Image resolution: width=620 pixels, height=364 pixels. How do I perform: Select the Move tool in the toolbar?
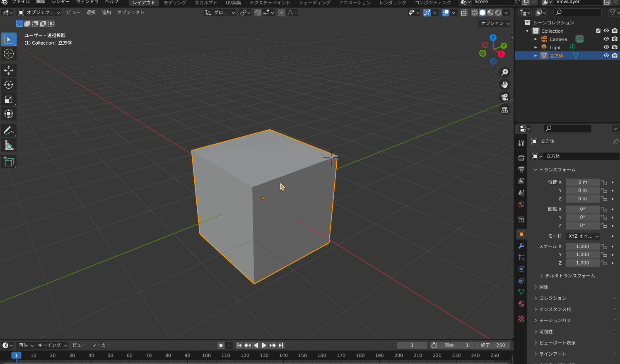[9, 70]
